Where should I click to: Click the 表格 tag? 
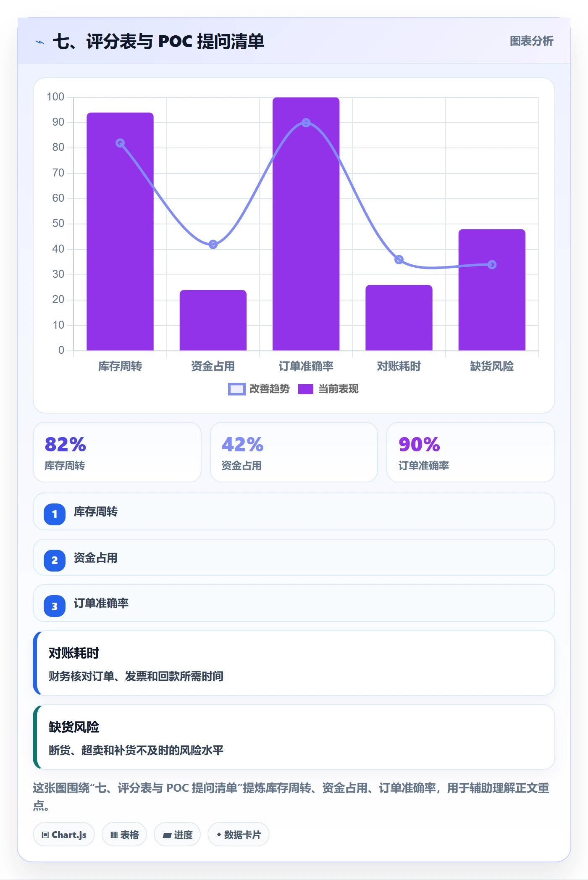(124, 835)
